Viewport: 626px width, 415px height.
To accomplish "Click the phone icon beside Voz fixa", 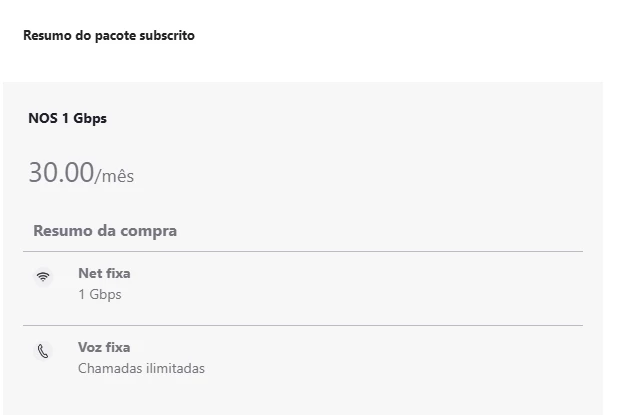I will coord(43,351).
